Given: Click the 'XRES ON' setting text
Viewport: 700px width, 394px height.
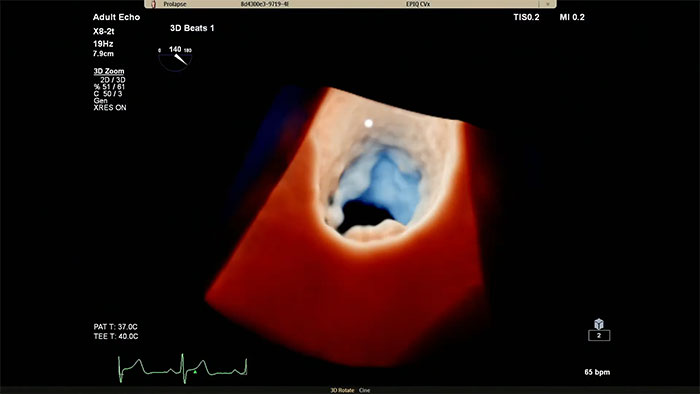Looking at the screenshot, I should point(110,108).
